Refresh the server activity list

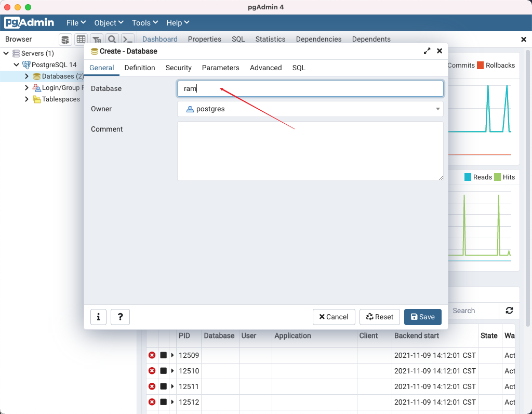tap(509, 310)
